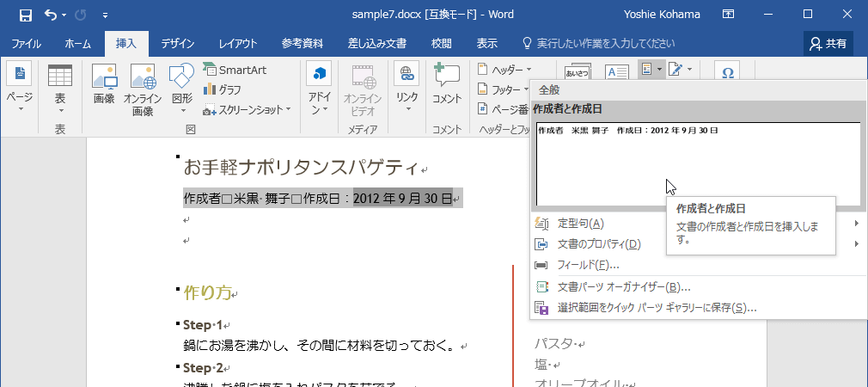Click the text box icon
This screenshot has width=868, height=387.
tap(616, 71)
